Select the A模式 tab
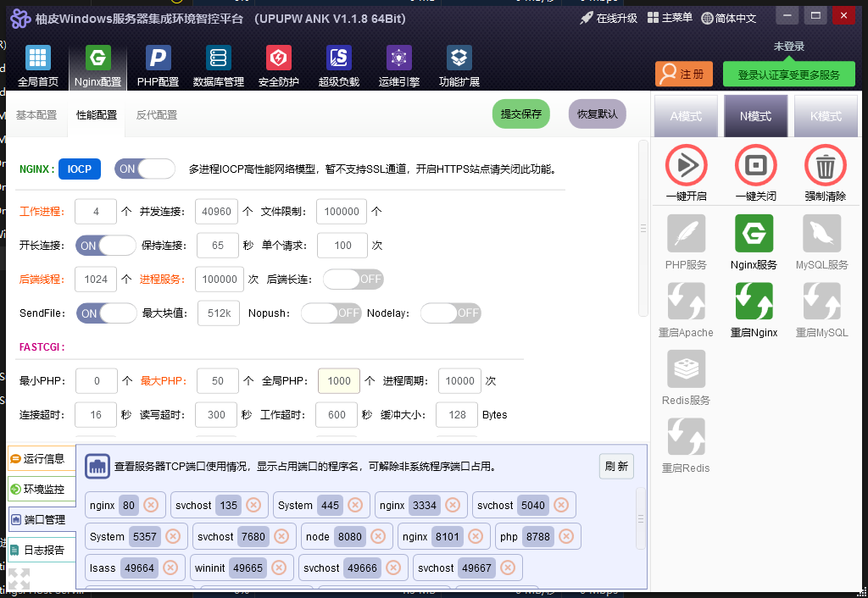The image size is (868, 598). coord(686,115)
